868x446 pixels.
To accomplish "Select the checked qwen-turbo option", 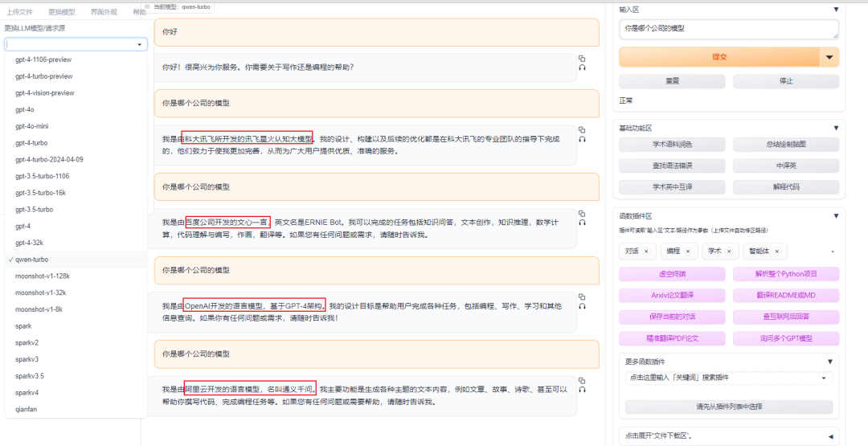I will coord(76,260).
